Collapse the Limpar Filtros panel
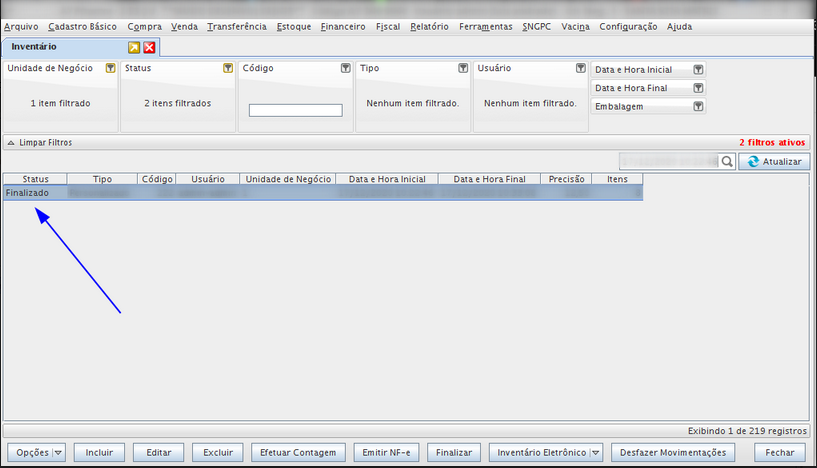 click(x=11, y=143)
